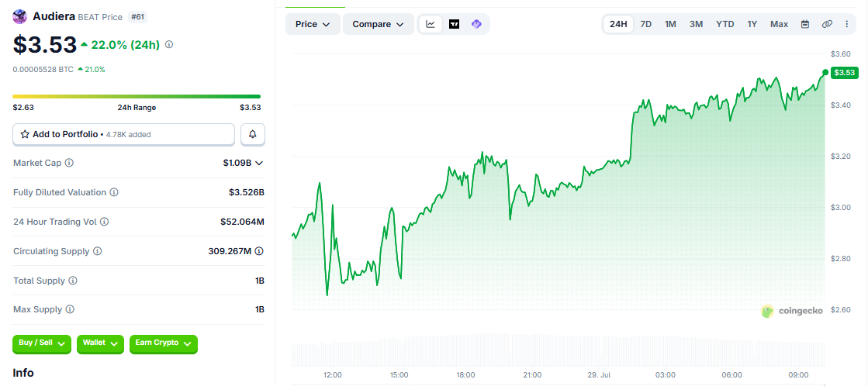
Task: Click the $3.60 price axis label
Action: coord(840,53)
